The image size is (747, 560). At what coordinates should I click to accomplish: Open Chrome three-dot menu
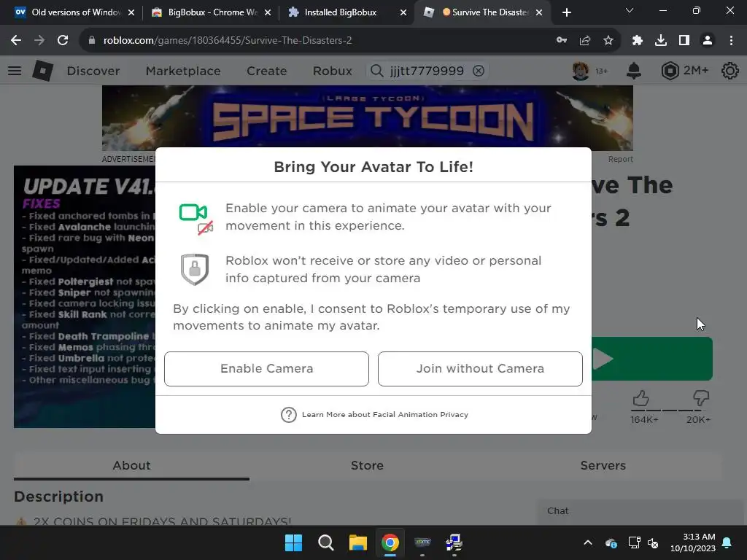point(731,41)
